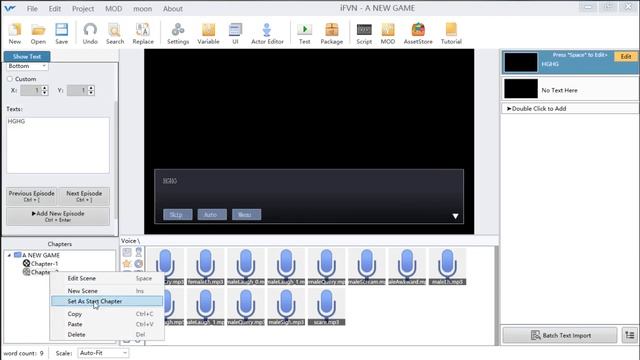Screen dimensions: 640x360
Task: Select the maleSigh.mp3 voice file
Action: [286, 307]
